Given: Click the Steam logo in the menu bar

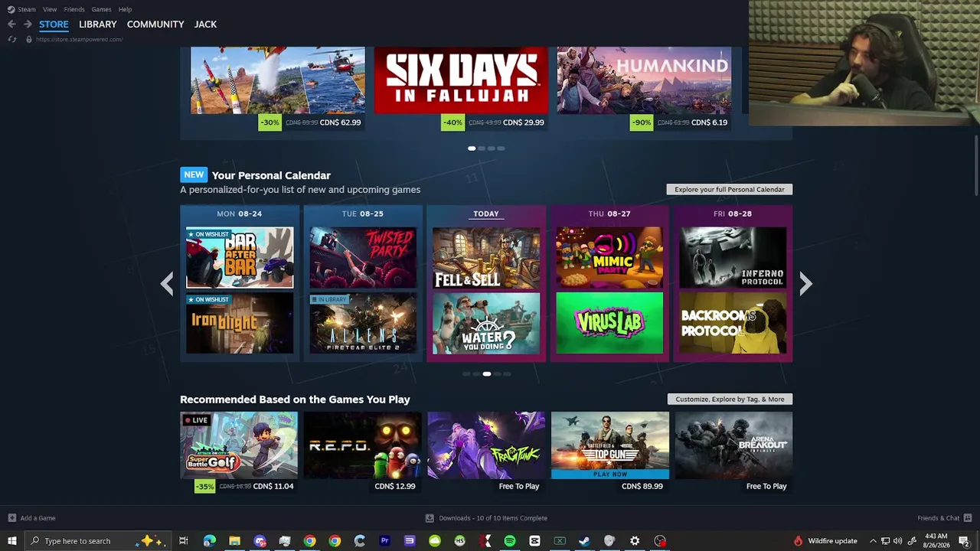Looking at the screenshot, I should [11, 9].
